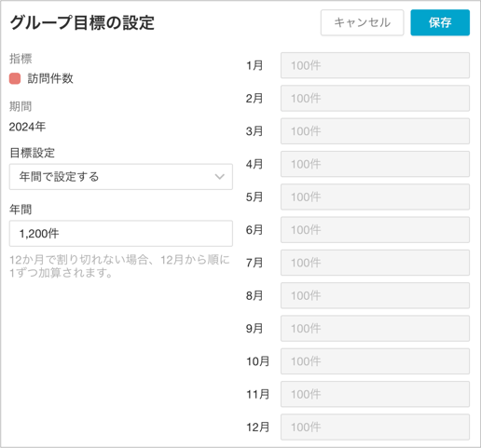Open the 目標設定 dropdown 年間で設定する
Viewport: 481px width, 448px height.
(x=121, y=177)
